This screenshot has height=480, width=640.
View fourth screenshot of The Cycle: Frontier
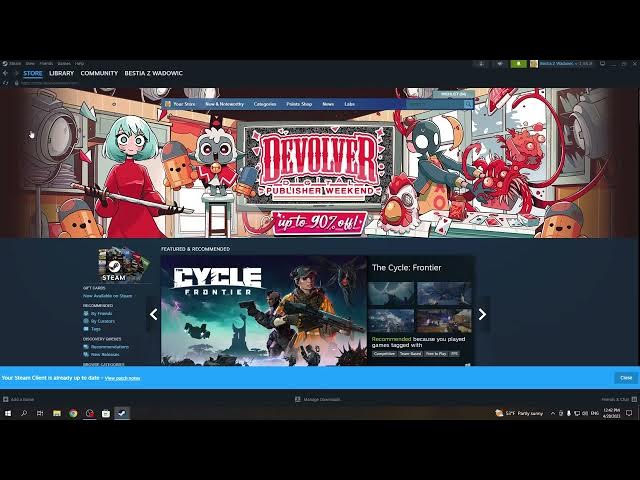(x=444, y=321)
